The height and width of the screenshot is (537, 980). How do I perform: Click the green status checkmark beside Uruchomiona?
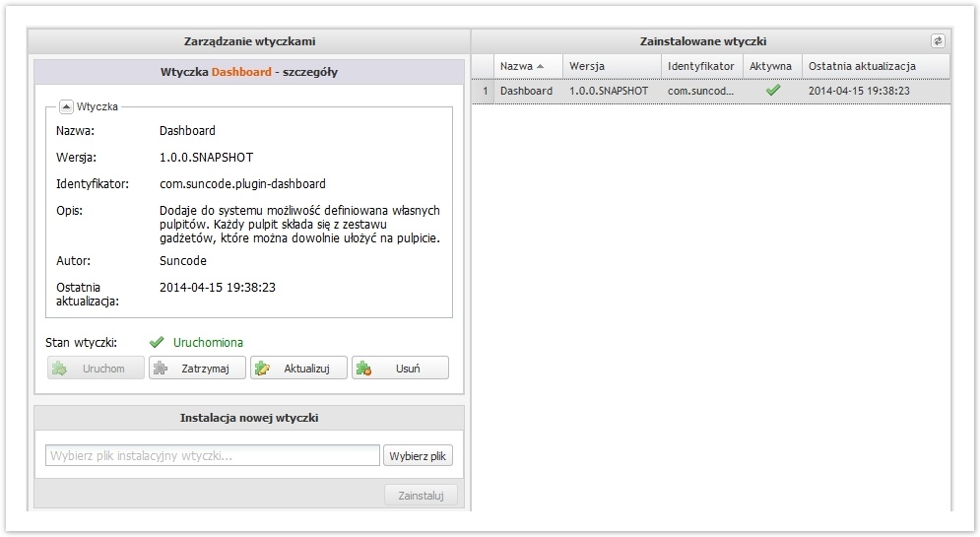[156, 343]
